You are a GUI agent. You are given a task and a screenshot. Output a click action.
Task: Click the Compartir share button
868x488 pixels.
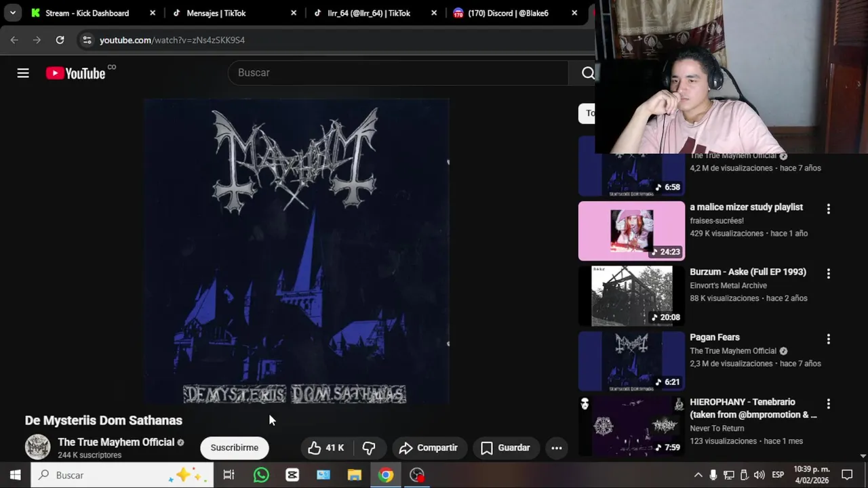(429, 448)
